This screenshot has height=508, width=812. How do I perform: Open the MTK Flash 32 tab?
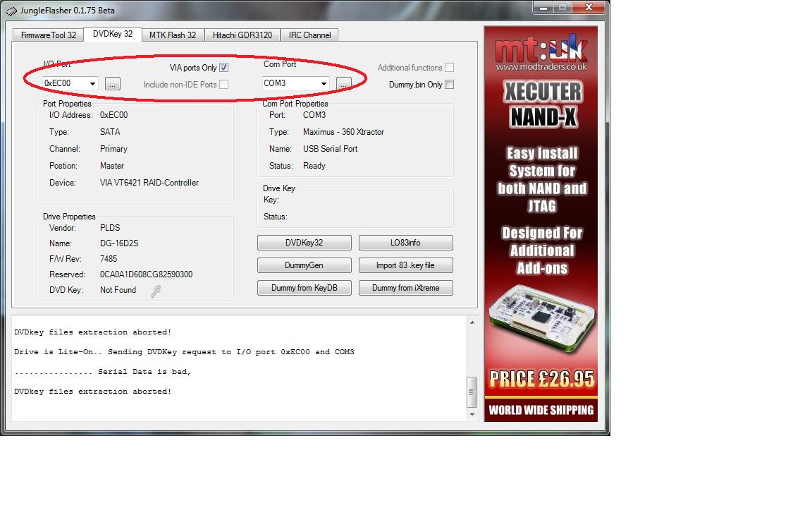pos(173,35)
